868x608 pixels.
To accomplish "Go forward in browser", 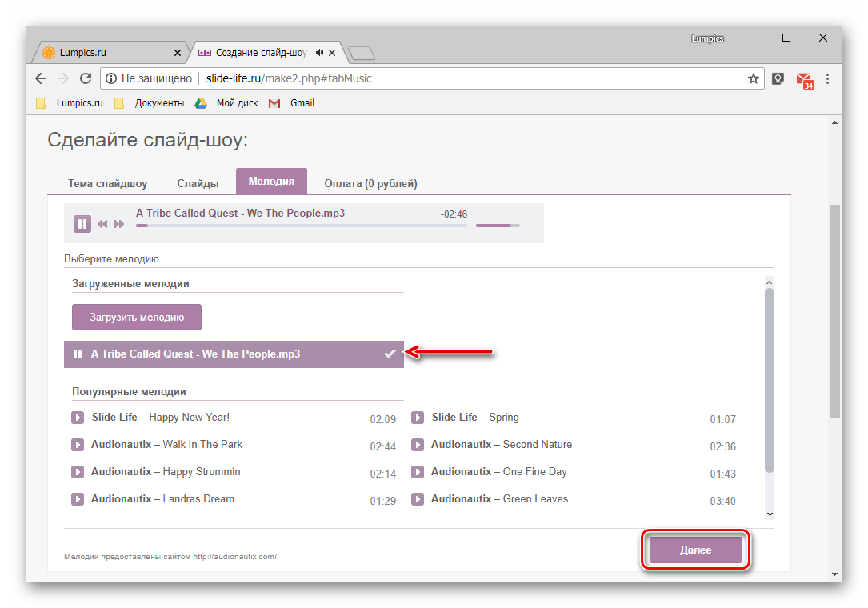I will 63,78.
